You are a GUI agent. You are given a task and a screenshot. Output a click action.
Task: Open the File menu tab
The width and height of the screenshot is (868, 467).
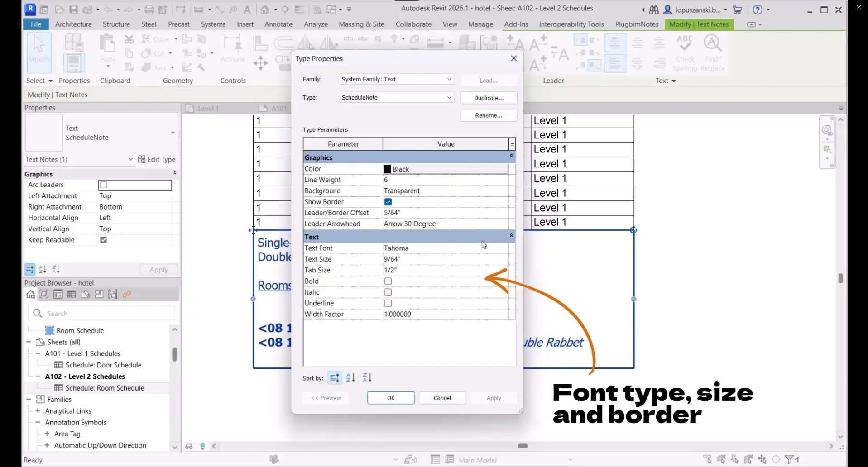coord(36,24)
